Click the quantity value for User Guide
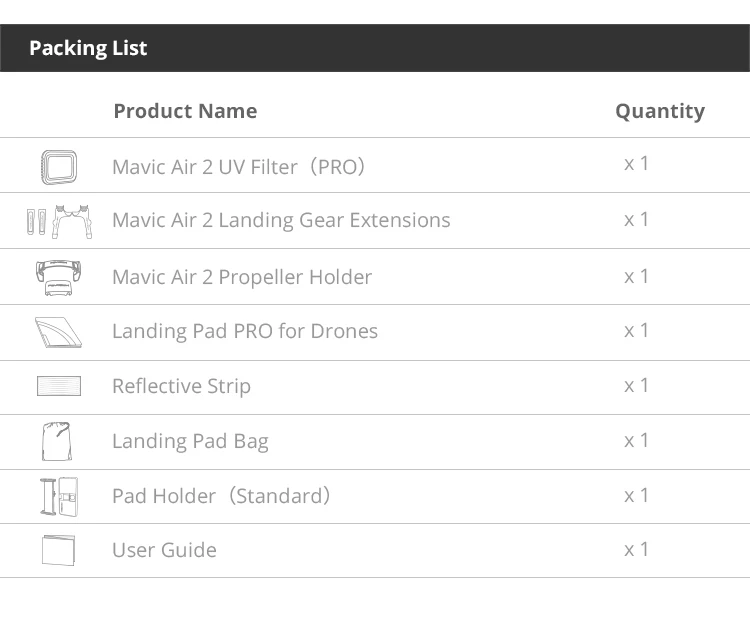 (637, 549)
